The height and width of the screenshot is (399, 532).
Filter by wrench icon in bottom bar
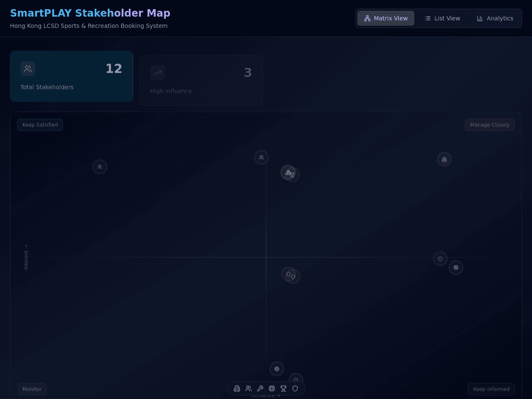(260, 389)
